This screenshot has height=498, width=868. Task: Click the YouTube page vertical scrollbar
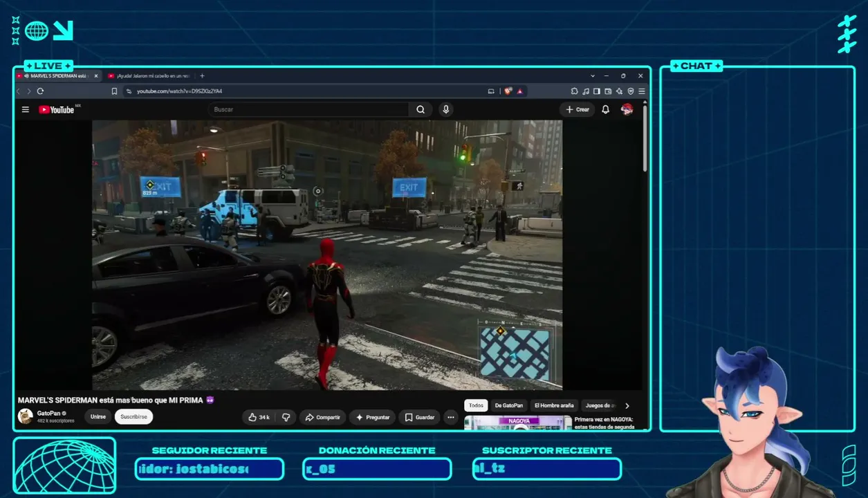pos(645,138)
